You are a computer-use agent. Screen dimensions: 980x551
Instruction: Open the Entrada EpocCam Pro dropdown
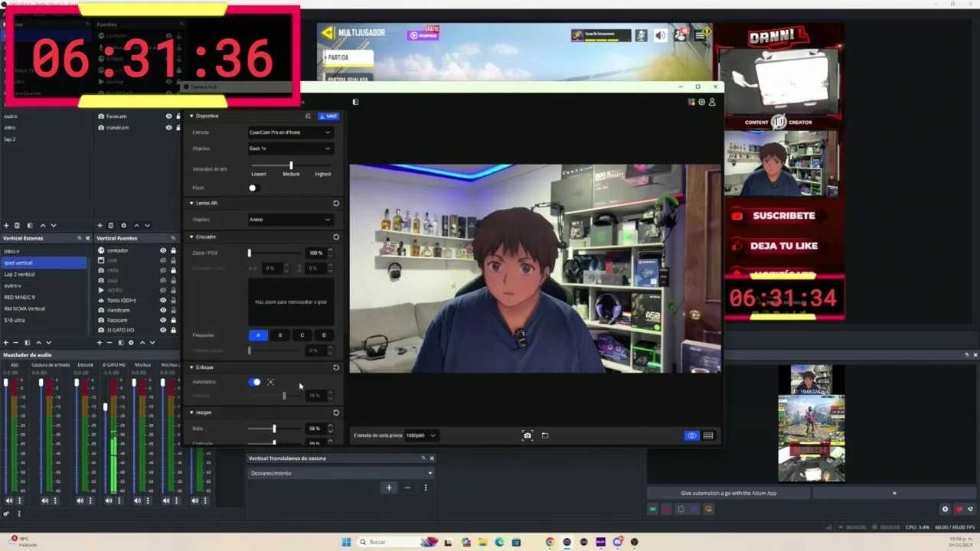[290, 132]
